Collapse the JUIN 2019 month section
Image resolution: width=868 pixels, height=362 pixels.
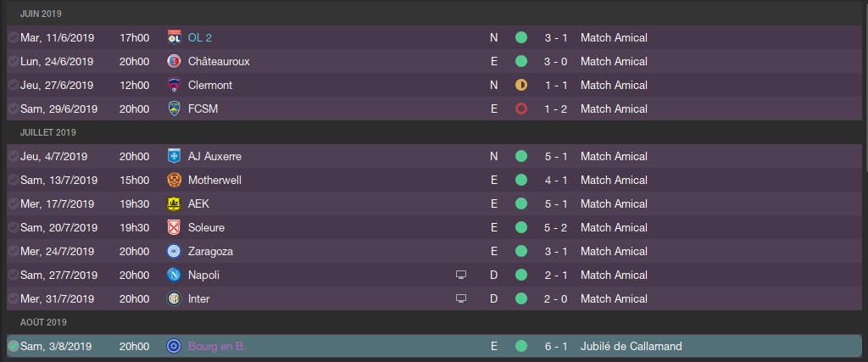41,14
